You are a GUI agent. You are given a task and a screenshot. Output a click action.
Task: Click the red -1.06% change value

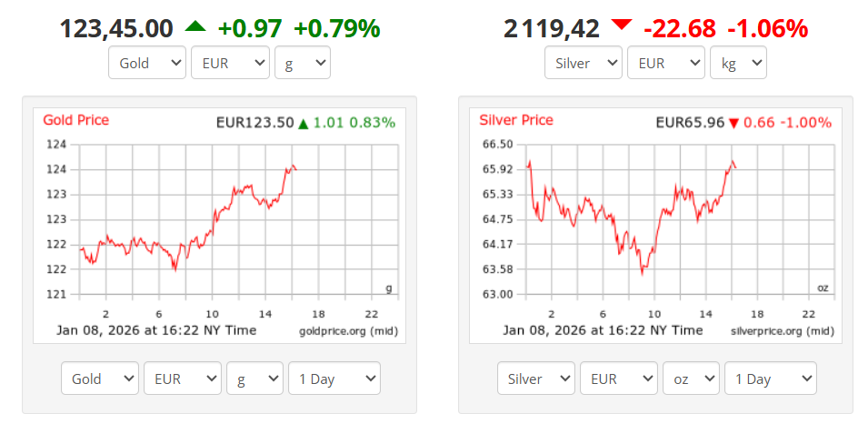(767, 29)
